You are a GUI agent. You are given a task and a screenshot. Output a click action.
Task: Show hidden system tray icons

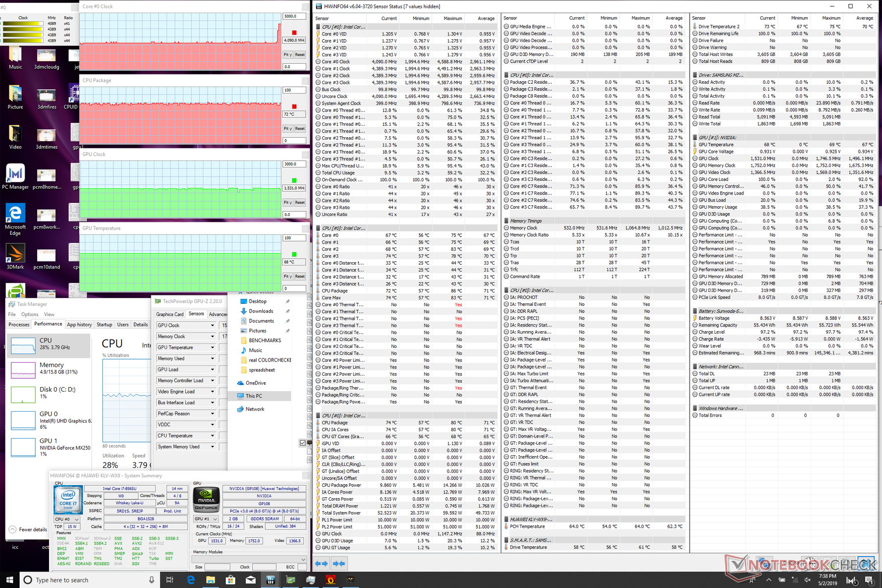pyautogui.click(x=768, y=580)
